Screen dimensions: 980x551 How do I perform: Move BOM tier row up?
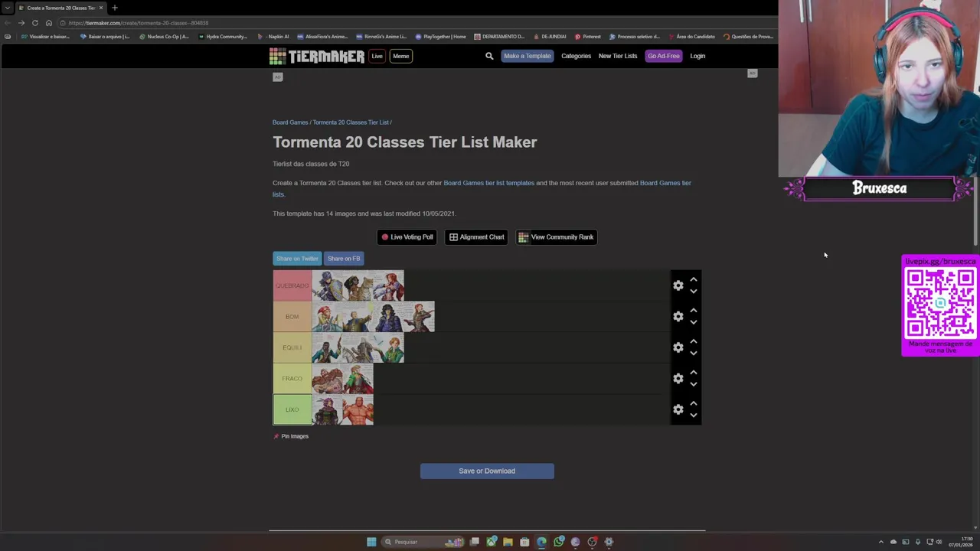694,310
